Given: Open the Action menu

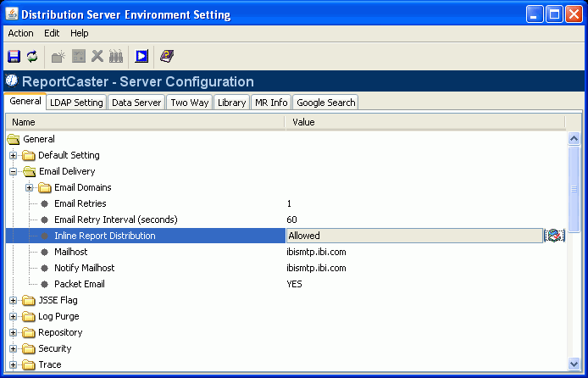Looking at the screenshot, I should pos(20,33).
